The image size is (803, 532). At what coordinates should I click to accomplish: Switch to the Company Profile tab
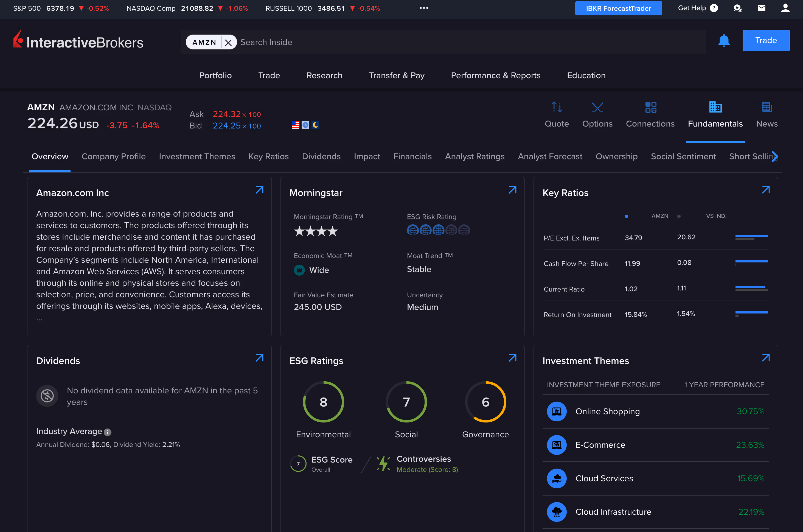pos(114,156)
